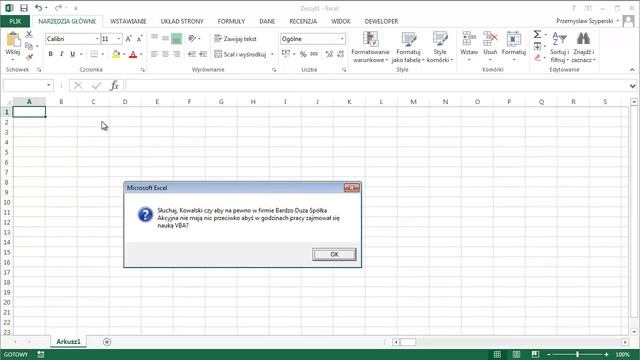Switch to FORMUŁY tab
The image size is (640, 360).
pyautogui.click(x=231, y=21)
